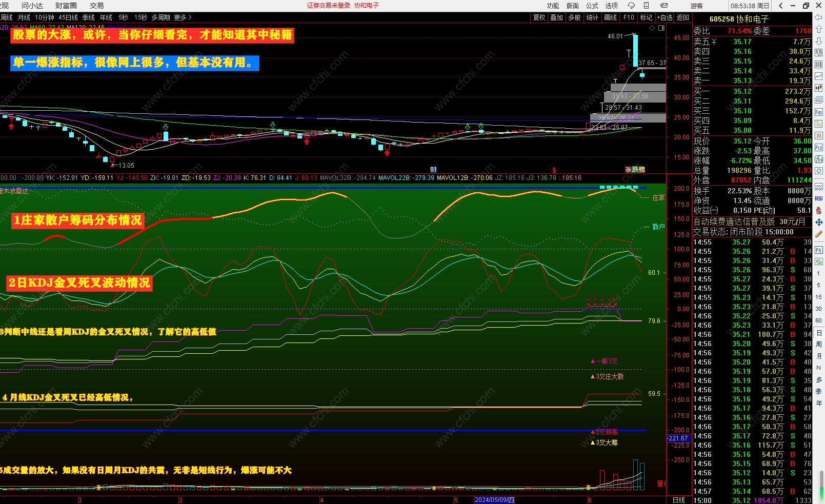Open the 公式 menu
This screenshot has height=504, width=825.
[x=592, y=6]
